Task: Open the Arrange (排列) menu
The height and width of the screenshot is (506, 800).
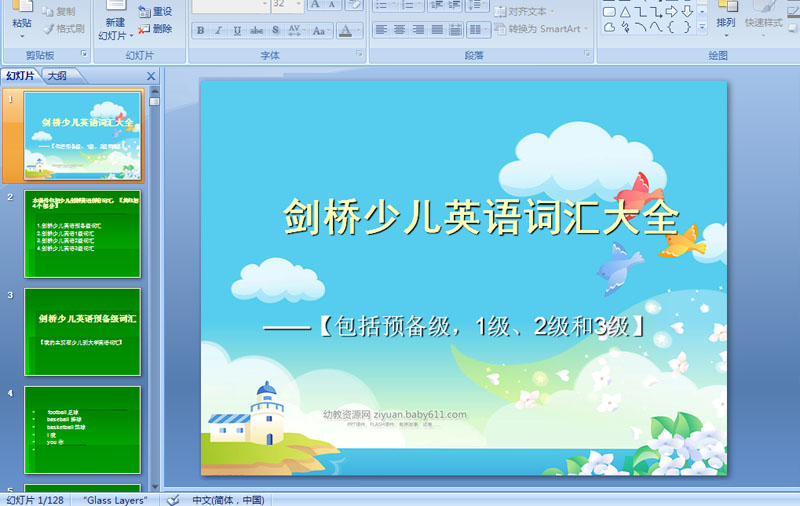Action: coord(726,20)
